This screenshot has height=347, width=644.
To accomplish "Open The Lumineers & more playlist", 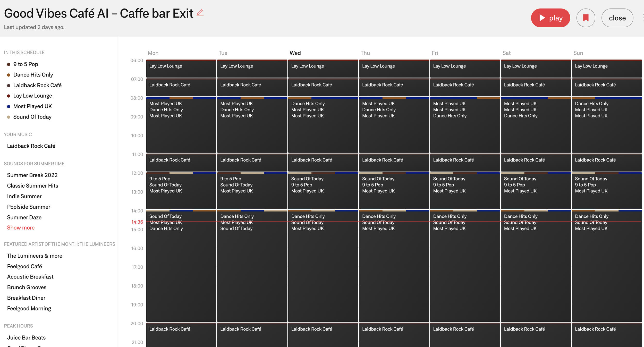I will click(x=35, y=256).
